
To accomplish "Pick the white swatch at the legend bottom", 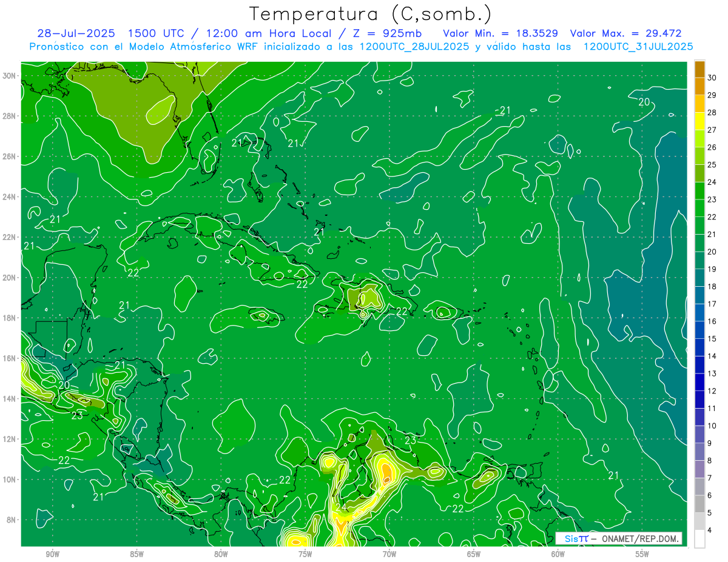I will [699, 539].
